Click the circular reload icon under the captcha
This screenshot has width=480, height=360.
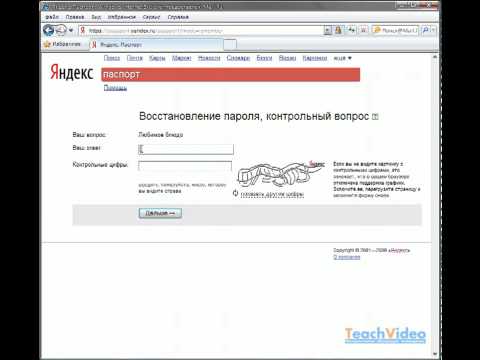point(235,193)
